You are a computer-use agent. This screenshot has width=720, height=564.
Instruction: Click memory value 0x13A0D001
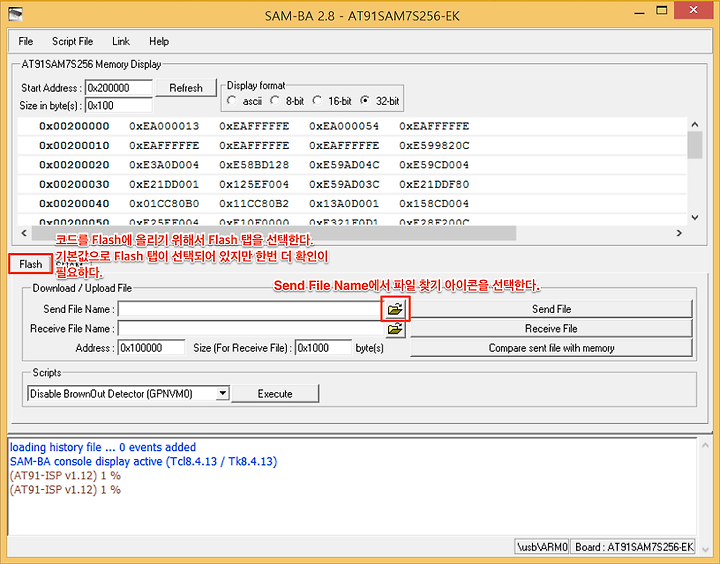(344, 203)
